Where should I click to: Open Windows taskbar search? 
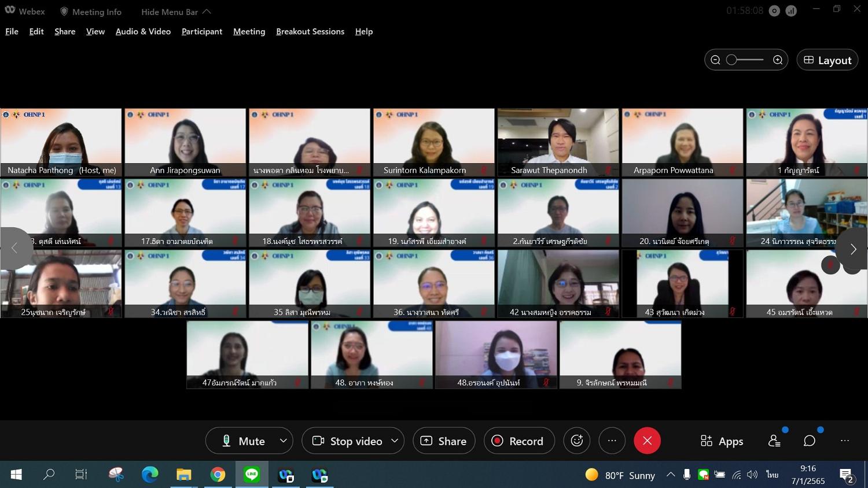click(49, 475)
